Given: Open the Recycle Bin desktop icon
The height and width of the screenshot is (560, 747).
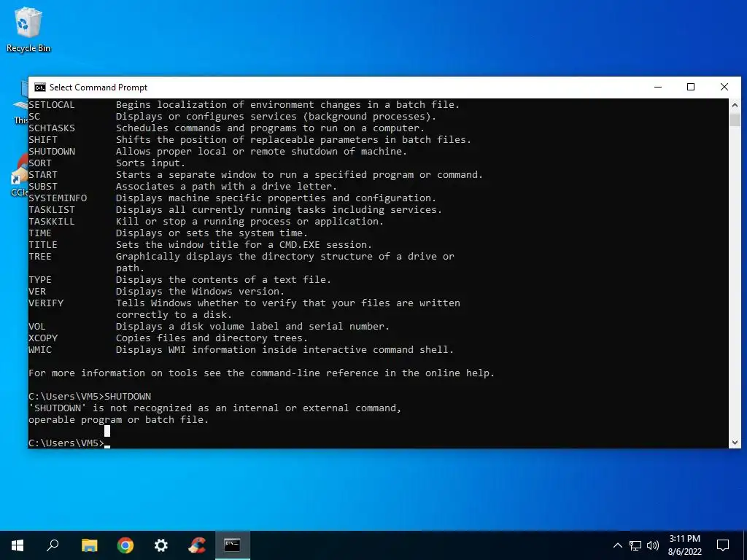Looking at the screenshot, I should (28, 29).
